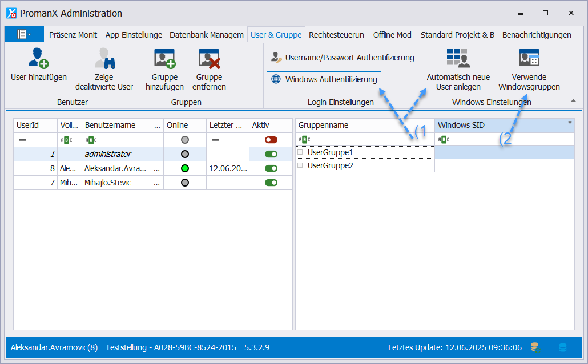Screen dimensions: 588x364
Task: Click Letztes Update timestamp in status bar
Action: (x=455, y=347)
